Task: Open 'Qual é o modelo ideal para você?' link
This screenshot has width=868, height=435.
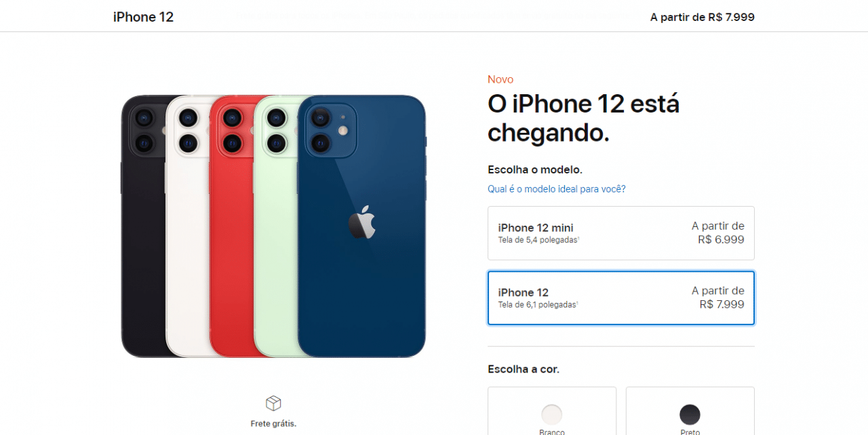Action: 557,189
